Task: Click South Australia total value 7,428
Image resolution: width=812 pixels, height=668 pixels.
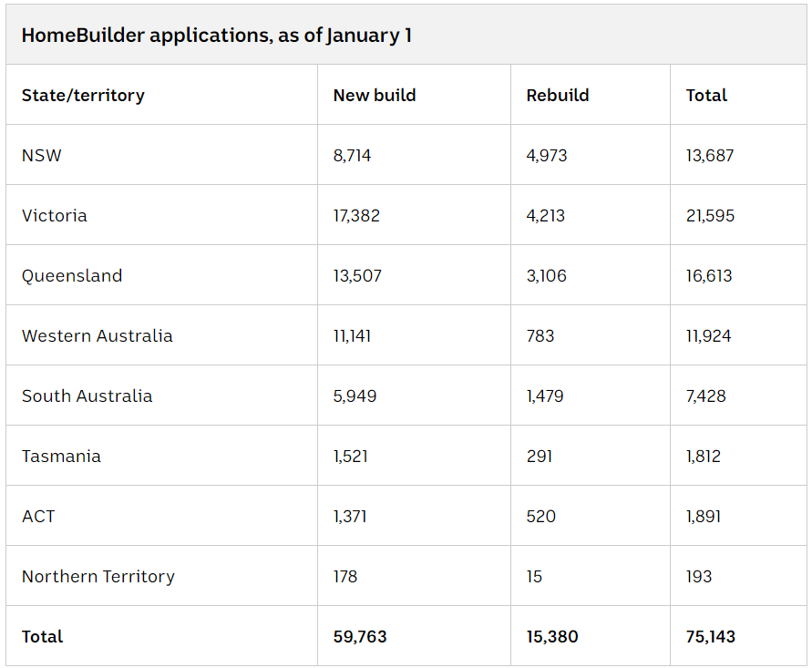Action: pos(706,396)
